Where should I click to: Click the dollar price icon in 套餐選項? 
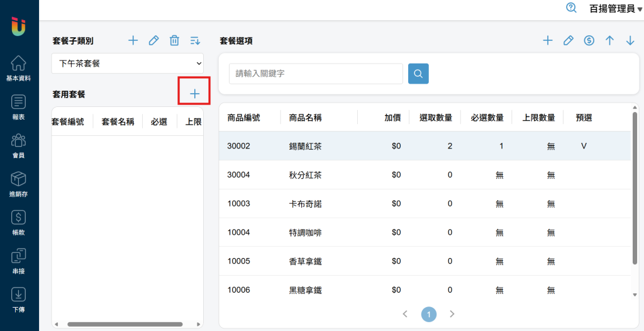pos(589,41)
